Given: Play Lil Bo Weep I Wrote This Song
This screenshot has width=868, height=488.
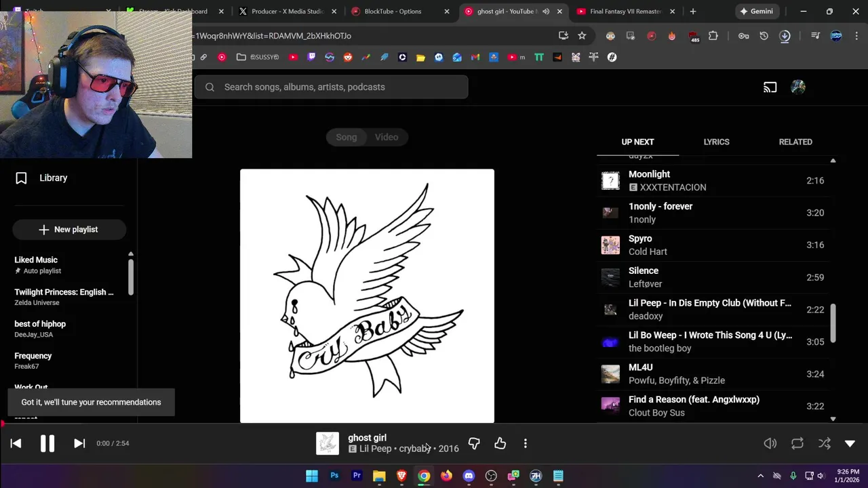Looking at the screenshot, I should tap(712, 342).
